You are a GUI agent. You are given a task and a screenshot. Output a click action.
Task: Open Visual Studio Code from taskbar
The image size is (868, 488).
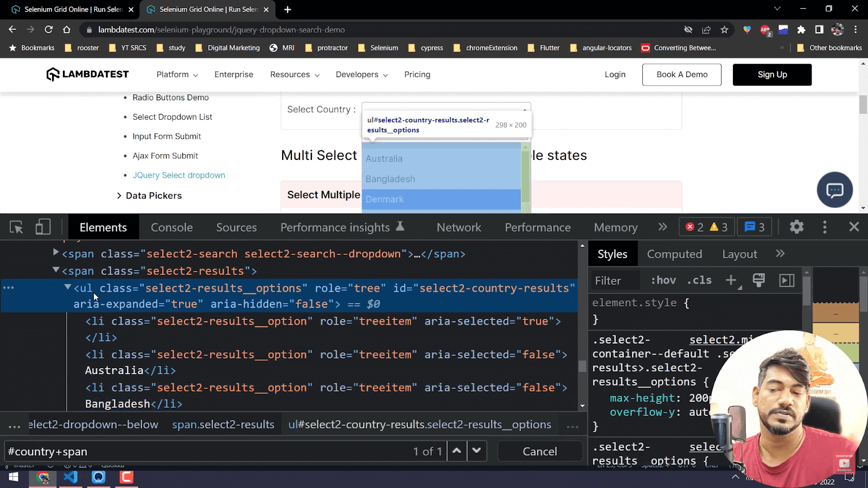pyautogui.click(x=71, y=477)
